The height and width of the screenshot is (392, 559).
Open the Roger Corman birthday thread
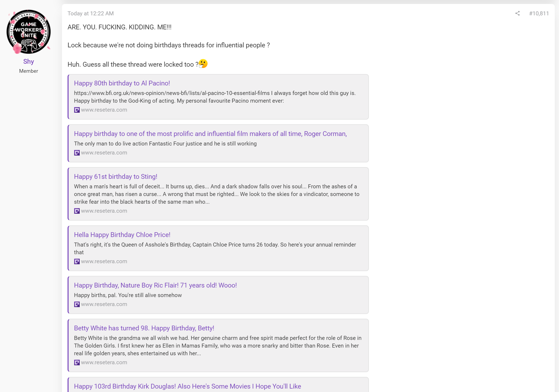click(210, 134)
